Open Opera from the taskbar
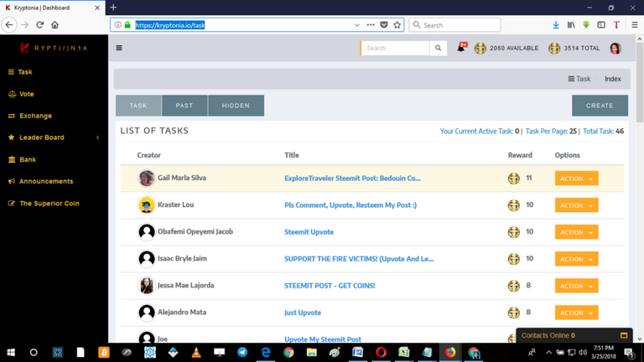The width and height of the screenshot is (644, 362). click(381, 353)
